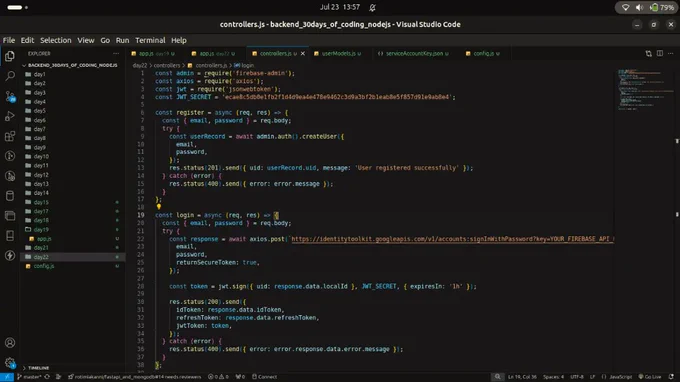Expand the day22 folder
Viewport: 680px width, 382px height.
[x=72, y=257]
